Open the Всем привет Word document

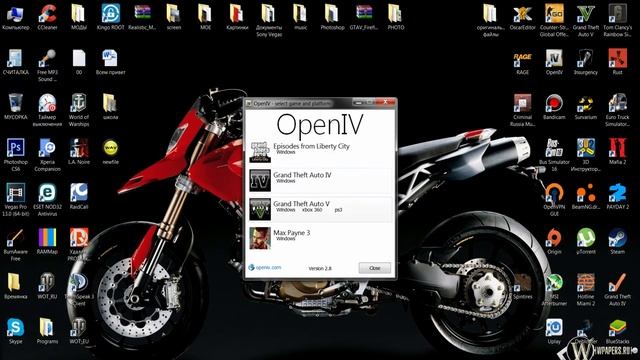(111, 62)
